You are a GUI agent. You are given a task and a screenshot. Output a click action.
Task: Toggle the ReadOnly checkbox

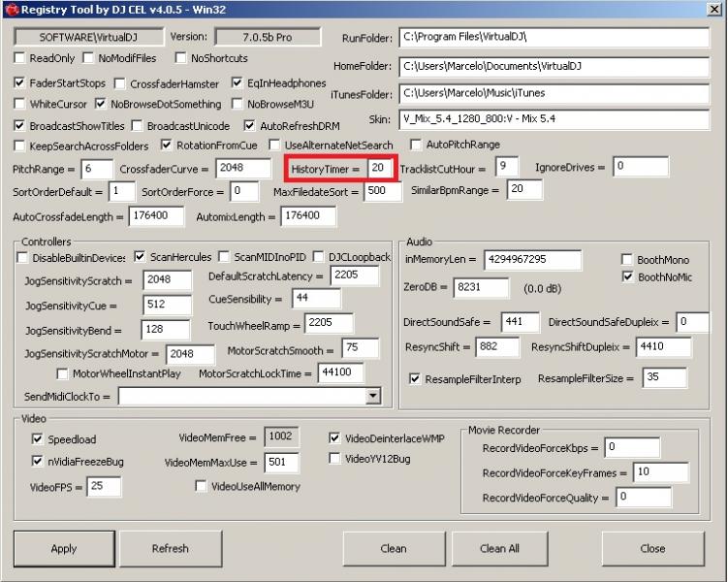pos(19,57)
